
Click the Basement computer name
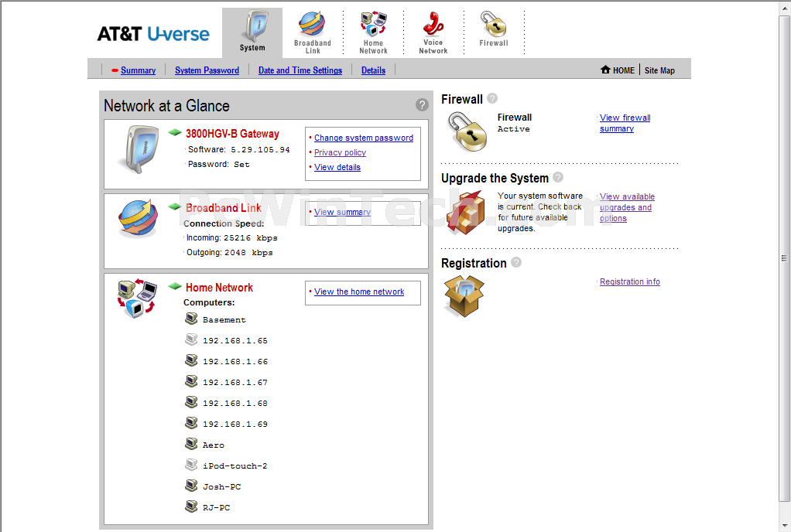[224, 320]
